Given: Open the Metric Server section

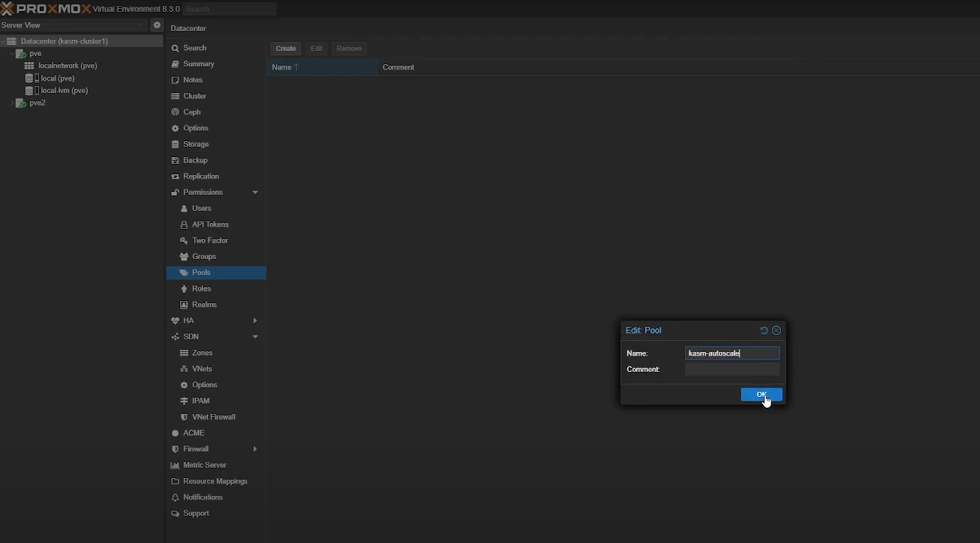Looking at the screenshot, I should [x=176, y=466].
